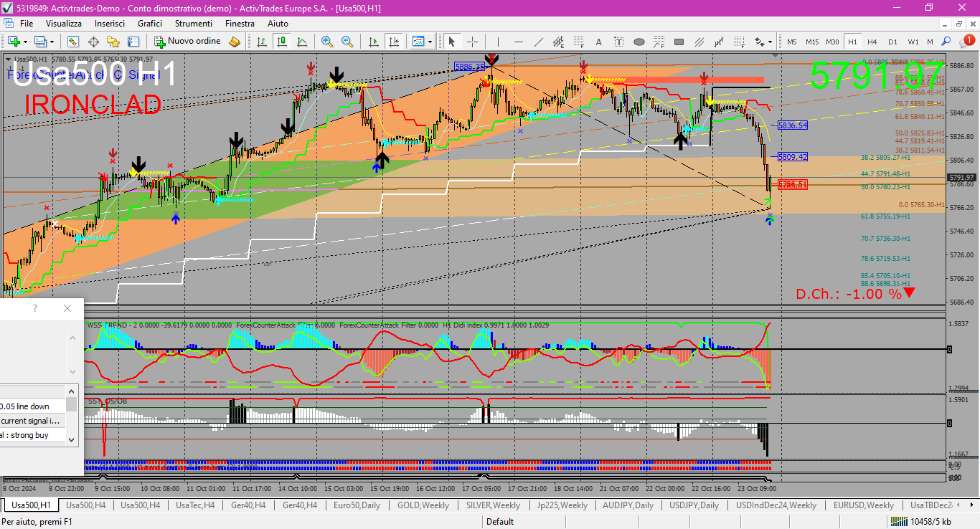The width and height of the screenshot is (980, 529).
Task: Open the Visualizza menu
Action: pyautogui.click(x=64, y=24)
